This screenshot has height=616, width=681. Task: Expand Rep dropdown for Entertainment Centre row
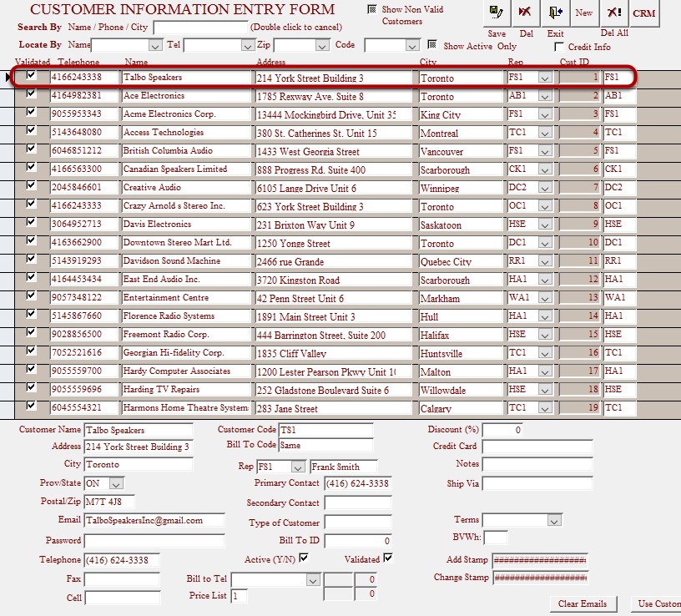(x=545, y=298)
